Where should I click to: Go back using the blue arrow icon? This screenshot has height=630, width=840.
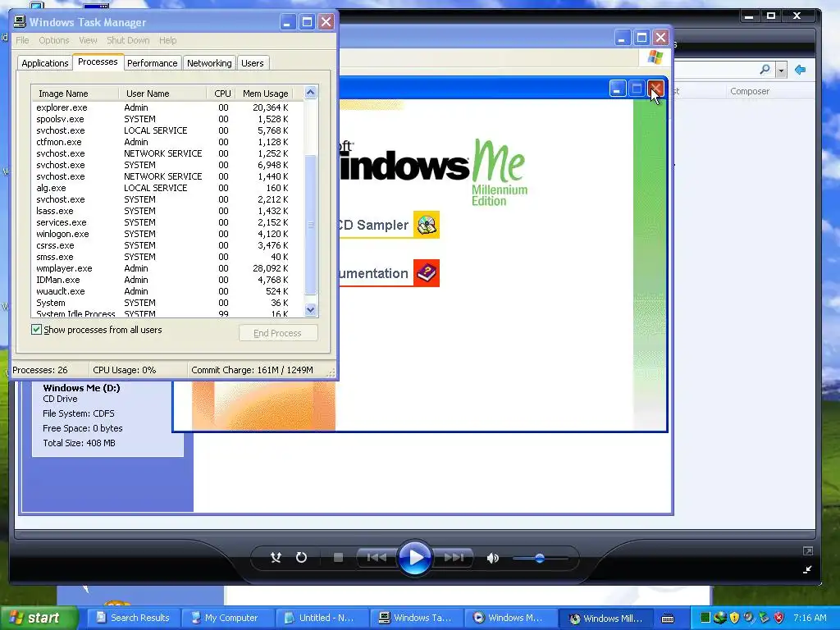[801, 70]
